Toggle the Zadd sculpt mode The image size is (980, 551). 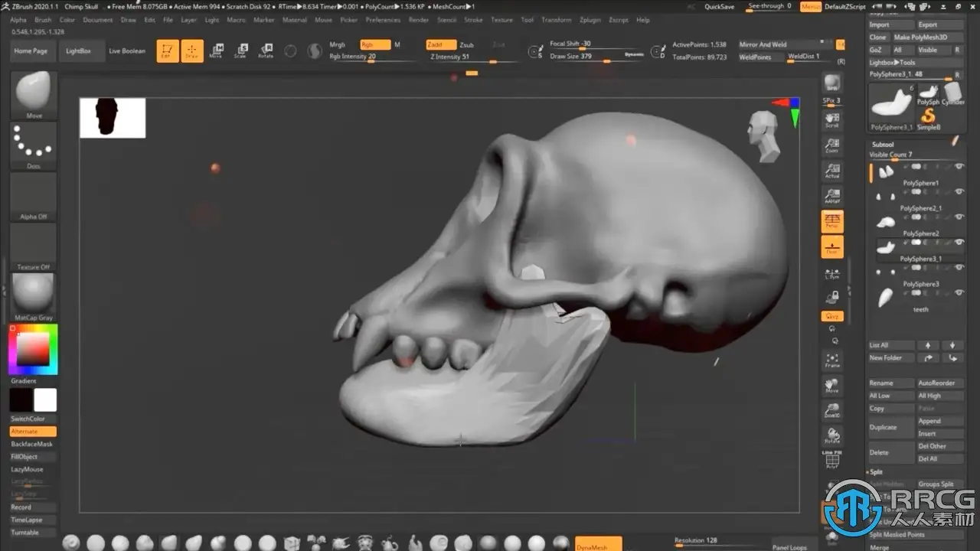coord(441,44)
